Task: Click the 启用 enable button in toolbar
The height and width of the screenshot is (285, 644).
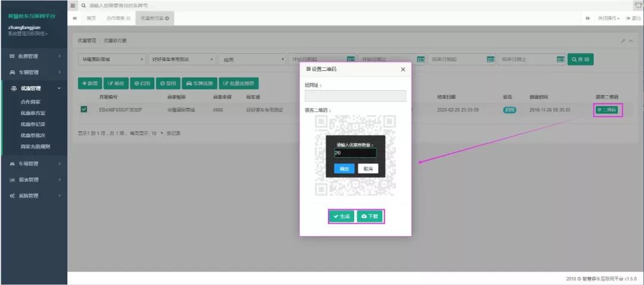Action: (142, 83)
